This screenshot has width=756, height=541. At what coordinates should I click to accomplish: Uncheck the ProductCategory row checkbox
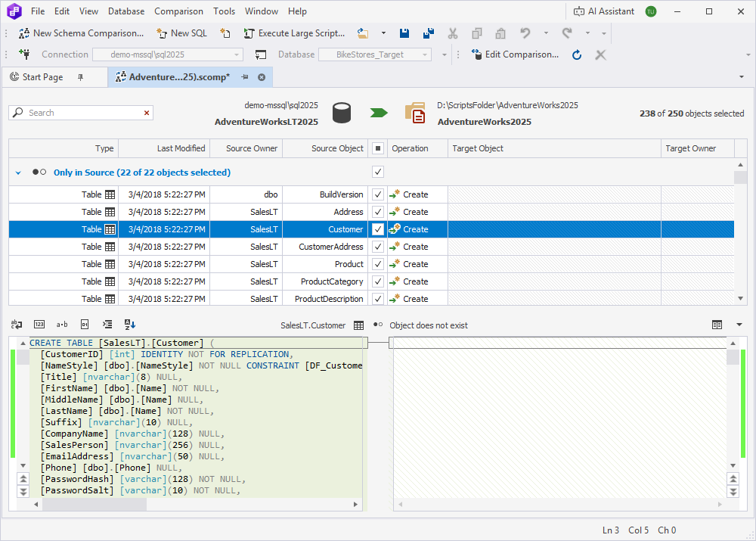(378, 281)
